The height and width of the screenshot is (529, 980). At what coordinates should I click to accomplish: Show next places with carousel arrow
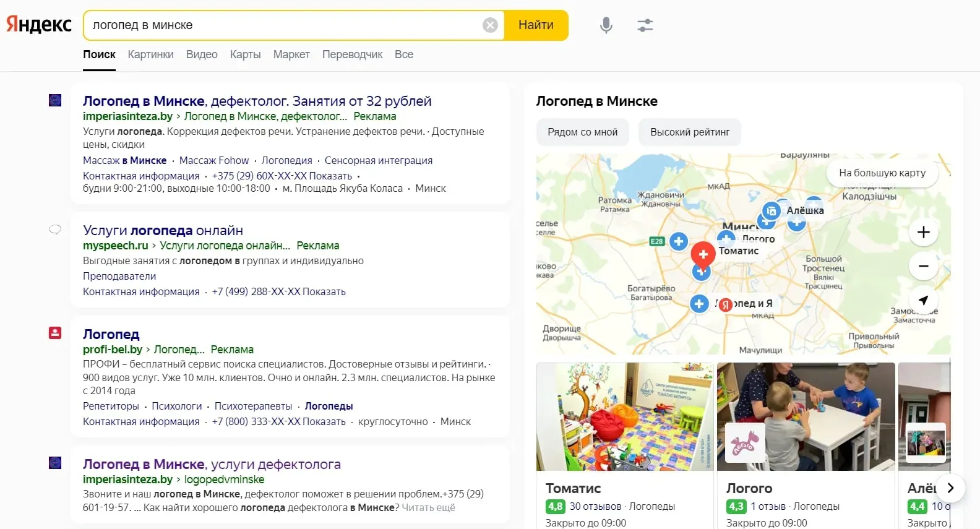[951, 488]
